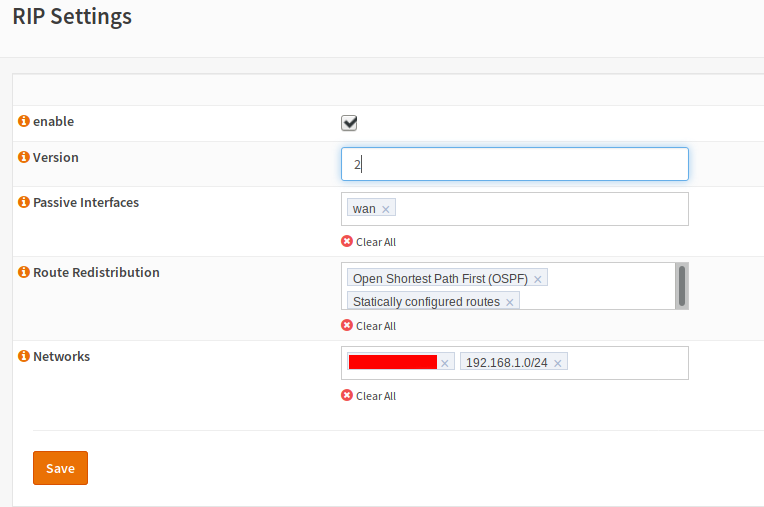Click the info icon beside Passive Interfaces
The width and height of the screenshot is (764, 507).
click(x=24, y=203)
